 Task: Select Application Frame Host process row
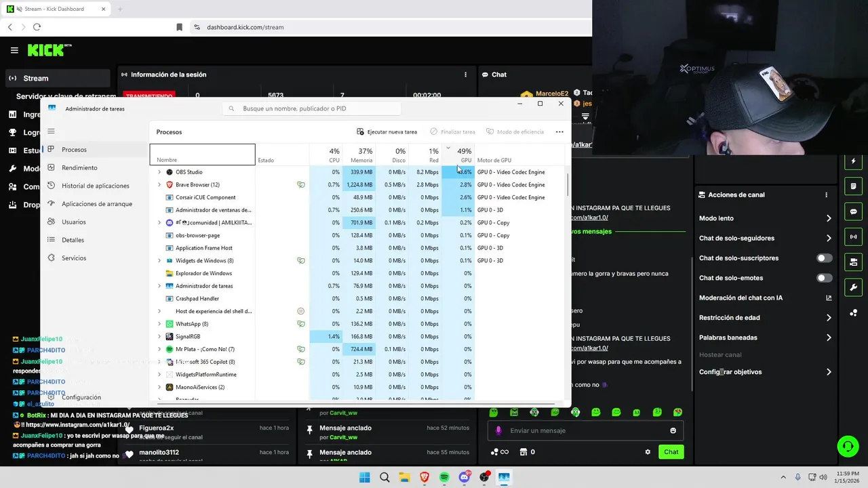pyautogui.click(x=358, y=248)
